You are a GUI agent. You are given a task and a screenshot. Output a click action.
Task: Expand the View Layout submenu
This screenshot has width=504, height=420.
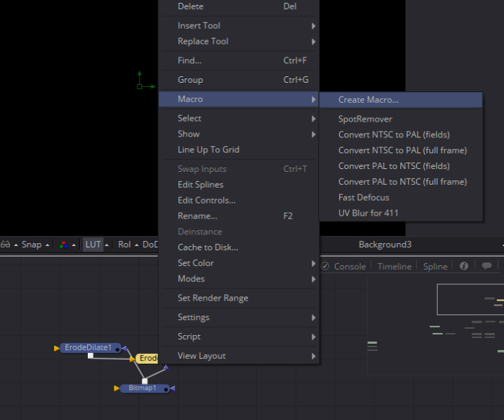[x=239, y=356]
